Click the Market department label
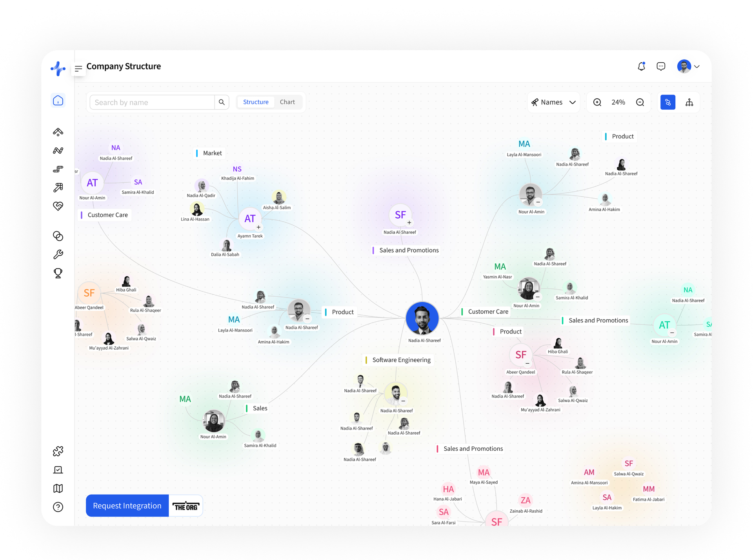753x560 pixels. (209, 153)
